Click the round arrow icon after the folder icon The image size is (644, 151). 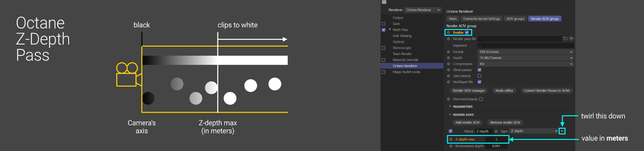coord(571,39)
